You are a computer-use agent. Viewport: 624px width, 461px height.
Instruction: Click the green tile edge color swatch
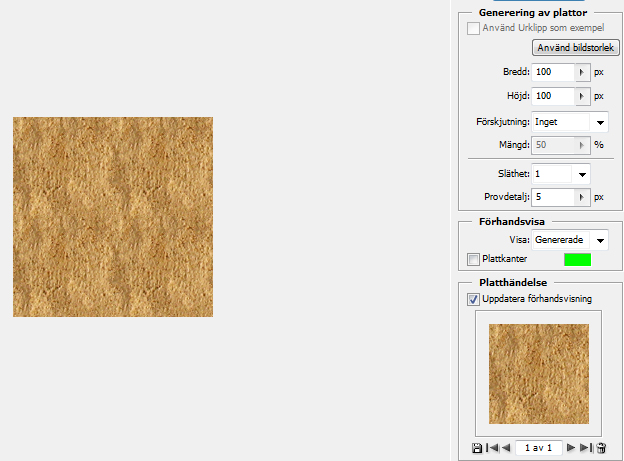point(577,260)
